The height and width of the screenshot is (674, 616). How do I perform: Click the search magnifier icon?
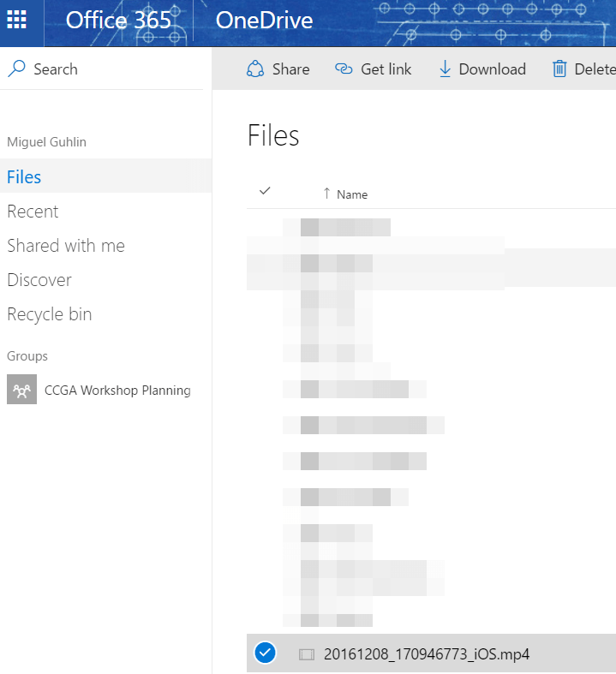[x=17, y=69]
